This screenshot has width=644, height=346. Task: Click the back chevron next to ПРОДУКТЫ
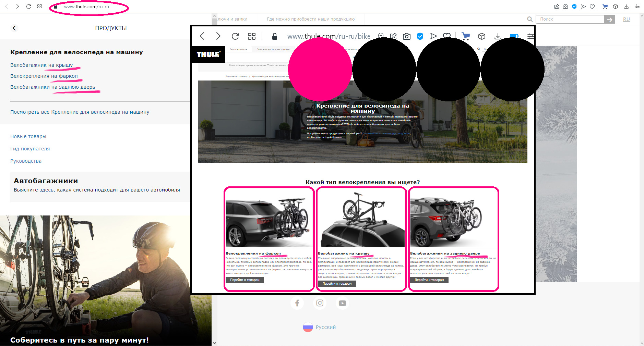coord(14,28)
